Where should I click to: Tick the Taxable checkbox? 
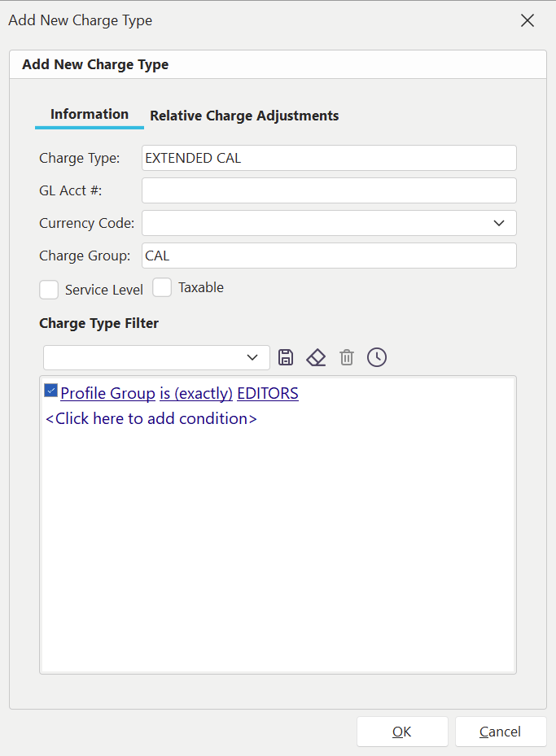click(163, 288)
